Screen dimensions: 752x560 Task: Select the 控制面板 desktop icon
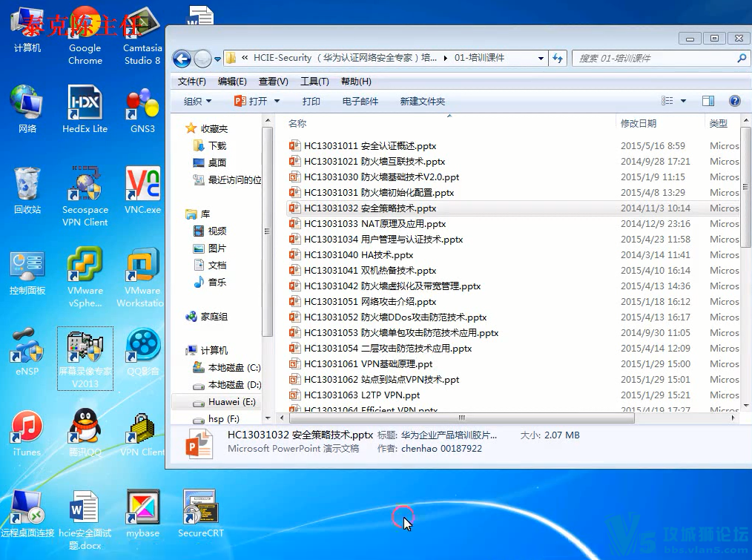coord(27,271)
